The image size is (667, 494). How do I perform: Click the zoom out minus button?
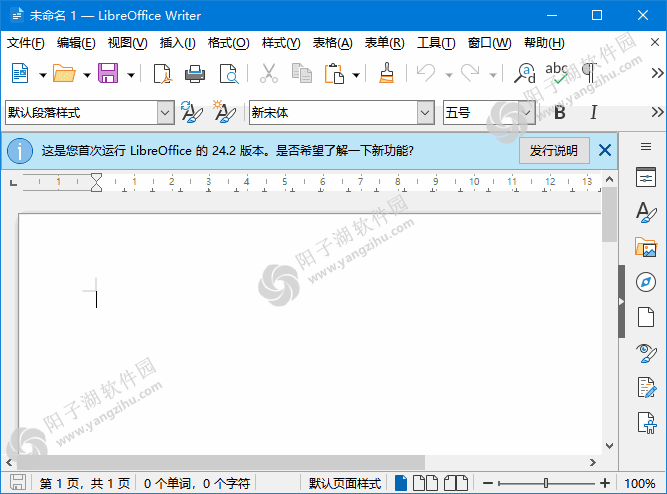(488, 483)
